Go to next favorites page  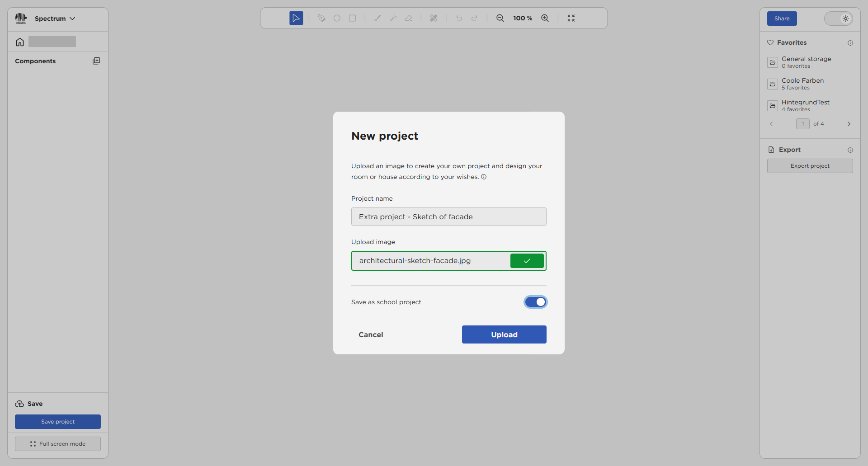click(849, 124)
